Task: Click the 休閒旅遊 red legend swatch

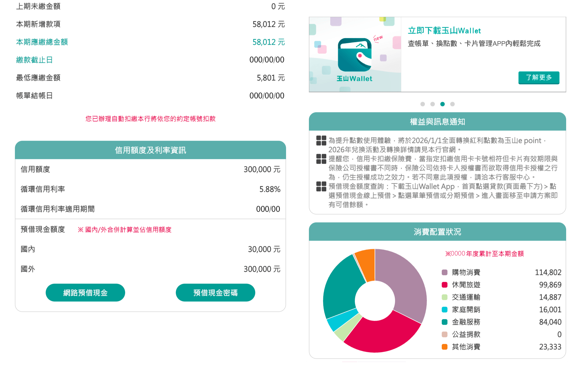Action: tap(444, 285)
